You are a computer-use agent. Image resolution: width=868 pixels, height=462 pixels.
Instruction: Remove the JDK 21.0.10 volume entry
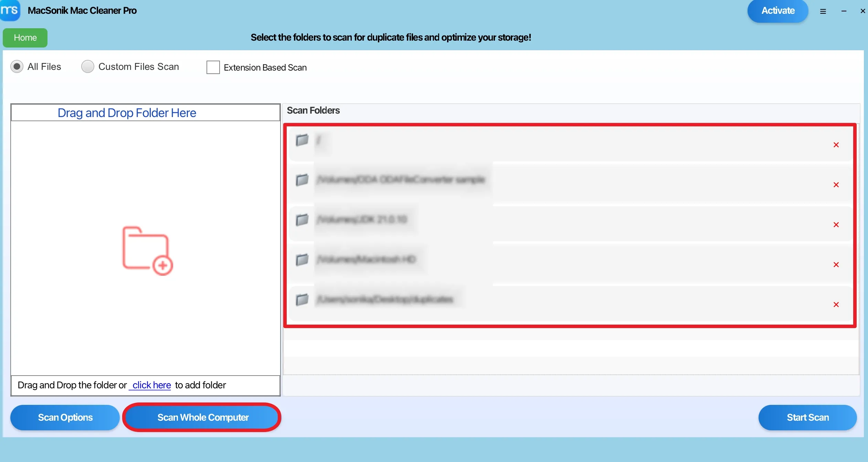pyautogui.click(x=836, y=225)
